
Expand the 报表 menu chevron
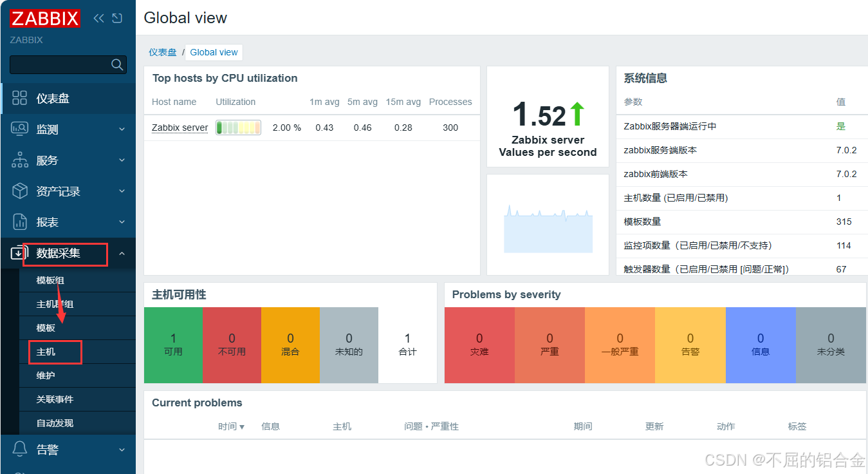122,222
